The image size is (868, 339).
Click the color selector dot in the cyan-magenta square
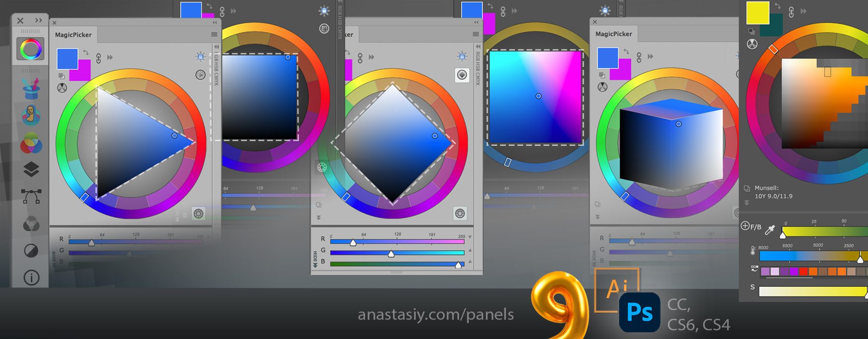(539, 96)
